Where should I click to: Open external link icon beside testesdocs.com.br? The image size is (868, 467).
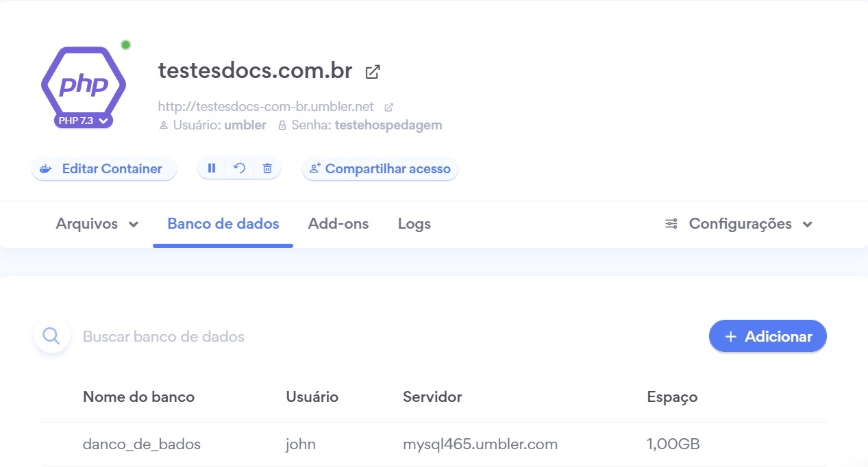pos(373,71)
